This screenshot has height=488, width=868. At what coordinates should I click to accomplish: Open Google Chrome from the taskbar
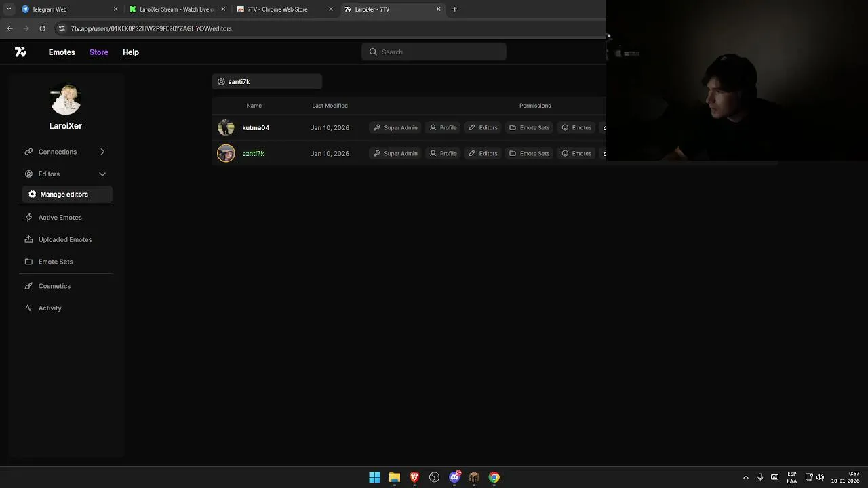coord(494,477)
